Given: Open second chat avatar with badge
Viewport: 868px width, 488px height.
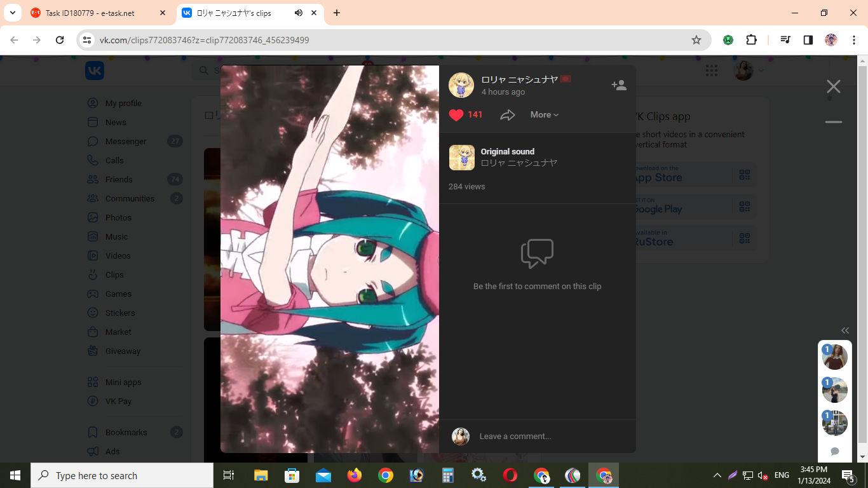Looking at the screenshot, I should (835, 390).
